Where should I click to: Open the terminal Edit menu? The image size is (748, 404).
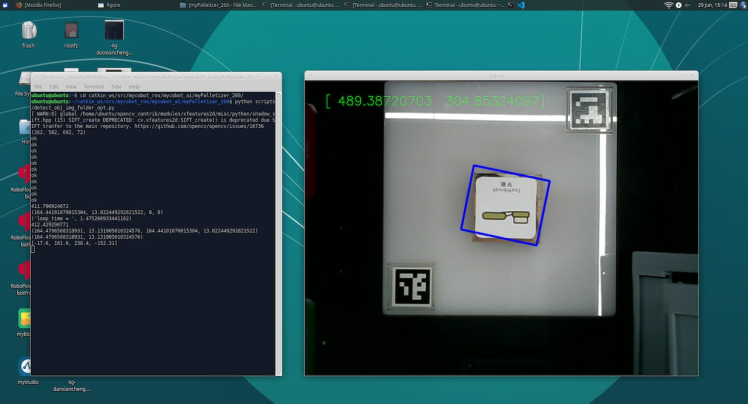(55, 87)
